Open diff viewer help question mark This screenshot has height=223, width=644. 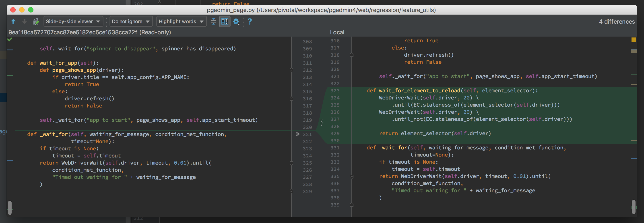click(x=250, y=21)
